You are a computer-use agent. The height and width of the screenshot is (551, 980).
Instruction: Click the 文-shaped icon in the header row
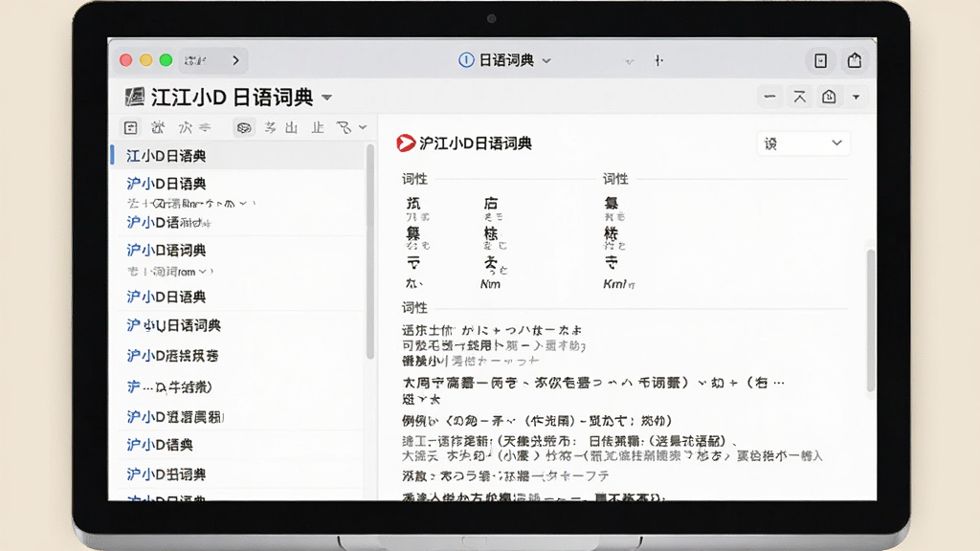point(799,97)
